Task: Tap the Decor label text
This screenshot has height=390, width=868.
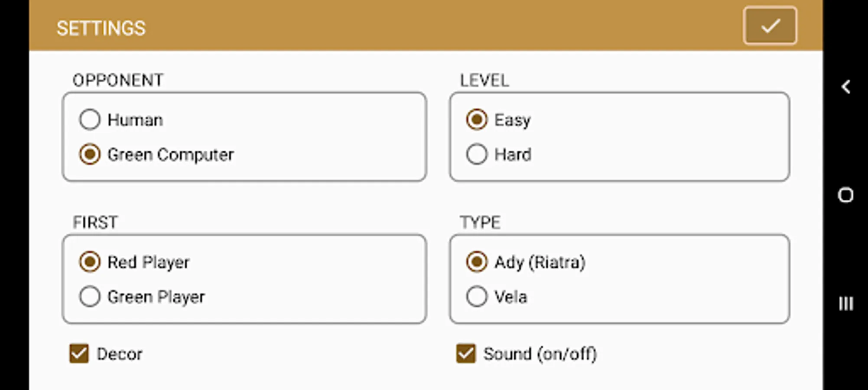Action: (119, 354)
